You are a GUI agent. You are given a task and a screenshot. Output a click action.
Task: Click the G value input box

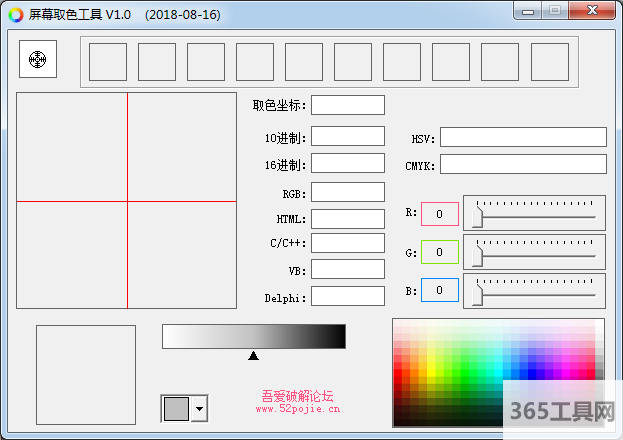click(439, 252)
